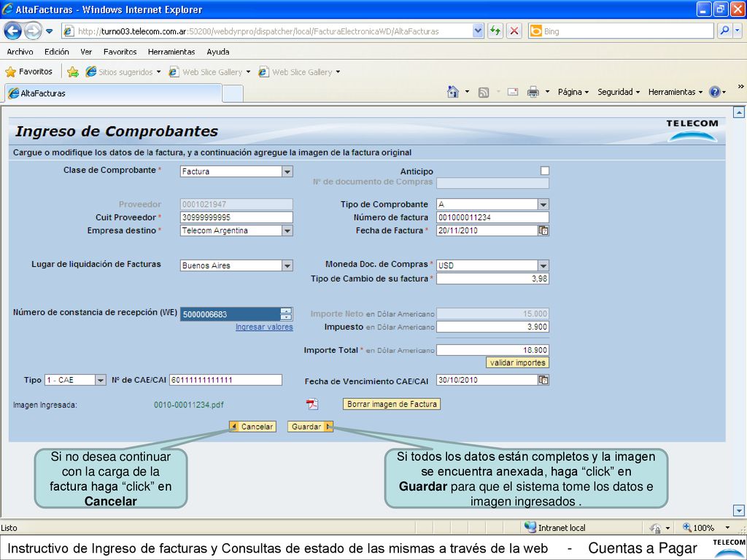Viewport: 747px width, 560px height.
Task: Open the Archivo menu
Action: (20, 52)
